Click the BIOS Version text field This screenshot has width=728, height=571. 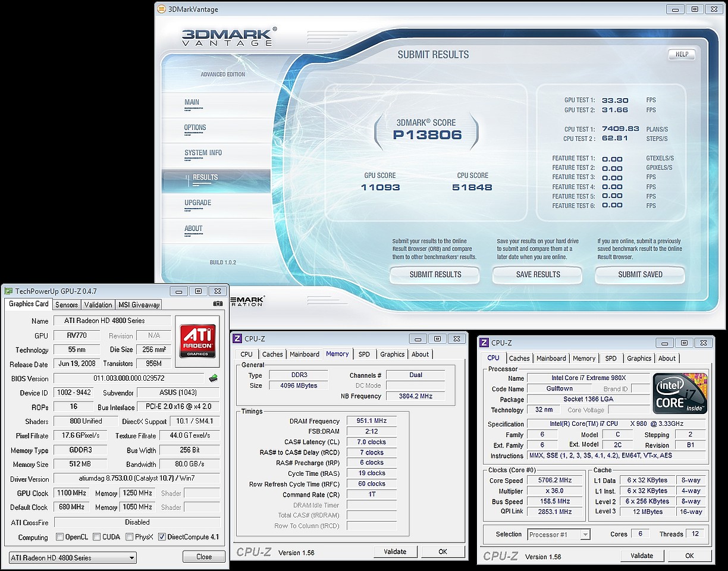click(x=129, y=378)
